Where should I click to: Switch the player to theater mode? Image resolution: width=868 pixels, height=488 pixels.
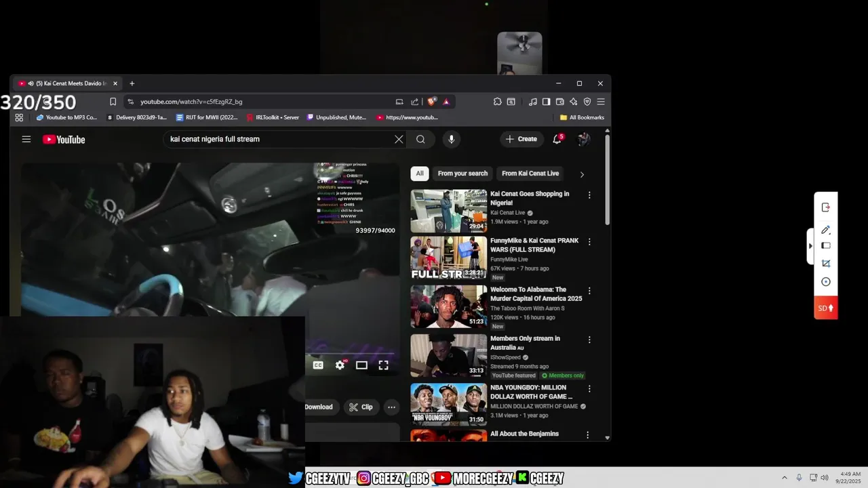[x=361, y=365]
